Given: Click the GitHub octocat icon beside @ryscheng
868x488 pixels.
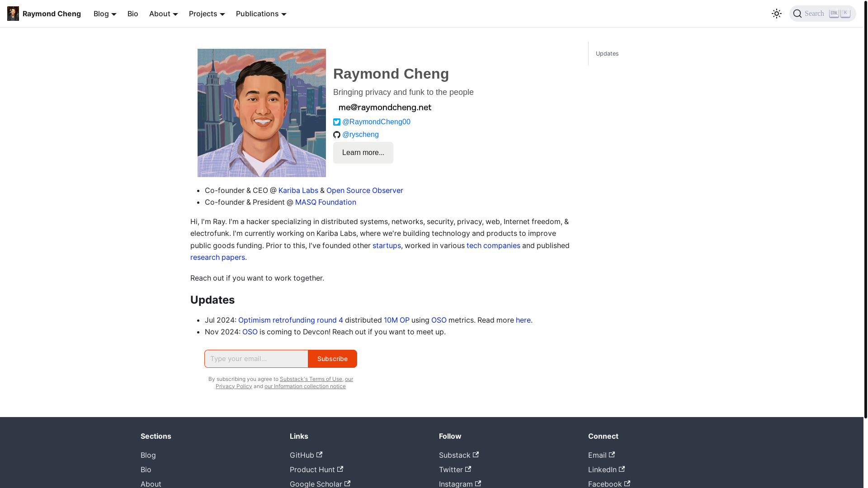Looking at the screenshot, I should tap(337, 135).
